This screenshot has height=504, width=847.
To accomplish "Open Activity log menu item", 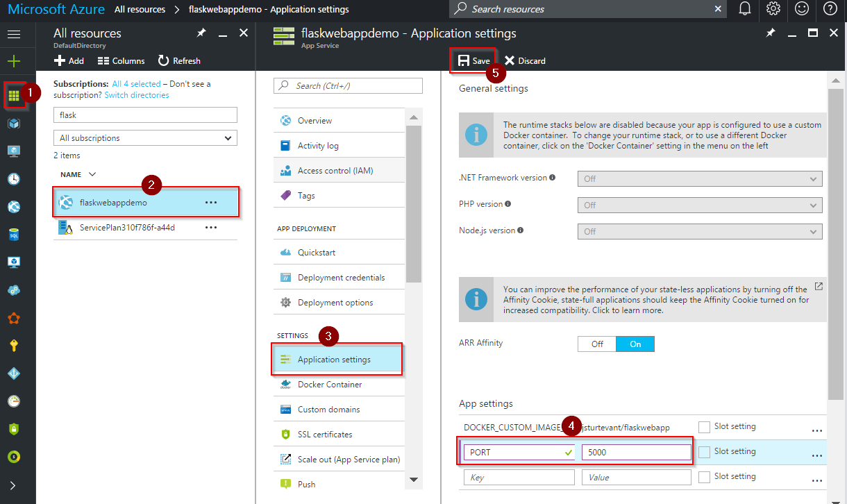I will (x=339, y=146).
